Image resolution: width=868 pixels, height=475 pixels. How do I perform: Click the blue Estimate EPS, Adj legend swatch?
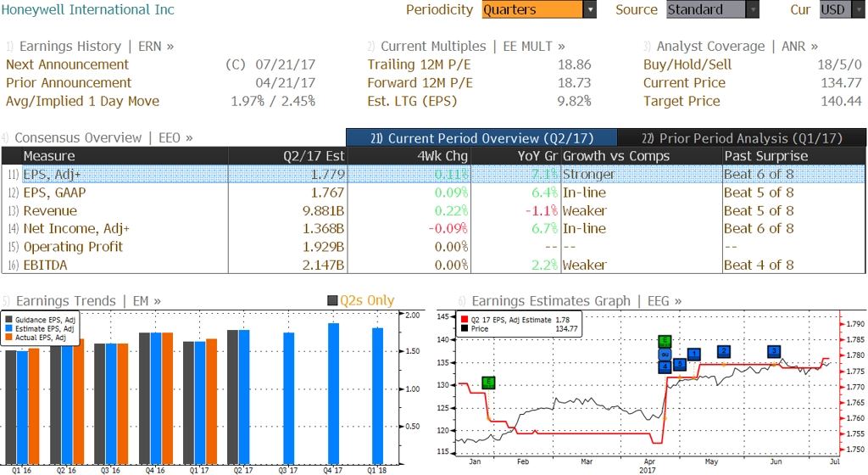pyautogui.click(x=9, y=329)
